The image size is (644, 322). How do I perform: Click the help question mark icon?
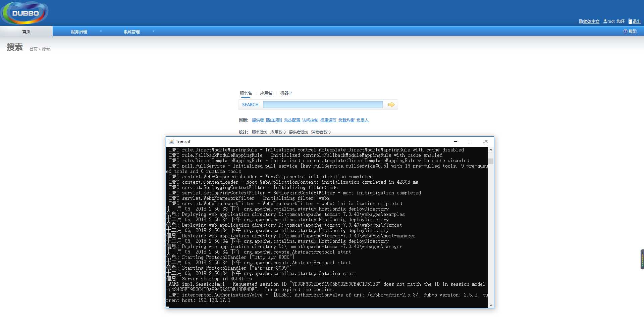click(x=625, y=31)
